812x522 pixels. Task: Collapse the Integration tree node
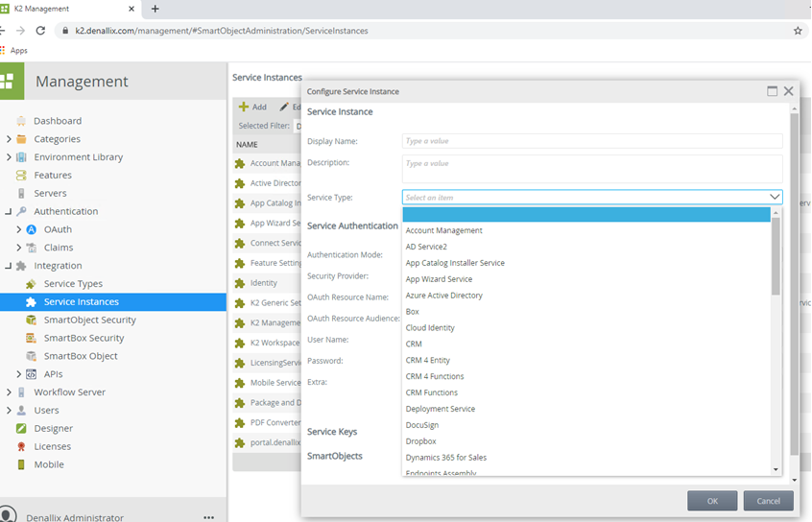[x=9, y=266]
